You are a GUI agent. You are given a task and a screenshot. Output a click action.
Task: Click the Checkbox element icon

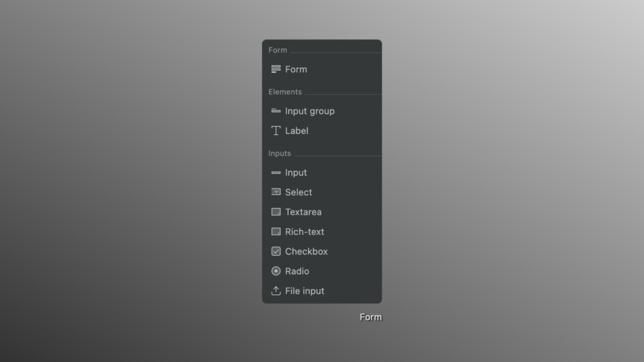276,251
